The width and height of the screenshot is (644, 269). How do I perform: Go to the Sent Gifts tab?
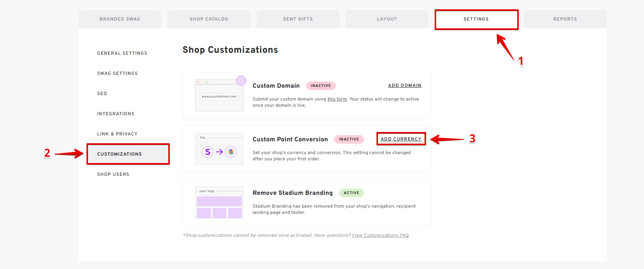click(298, 19)
